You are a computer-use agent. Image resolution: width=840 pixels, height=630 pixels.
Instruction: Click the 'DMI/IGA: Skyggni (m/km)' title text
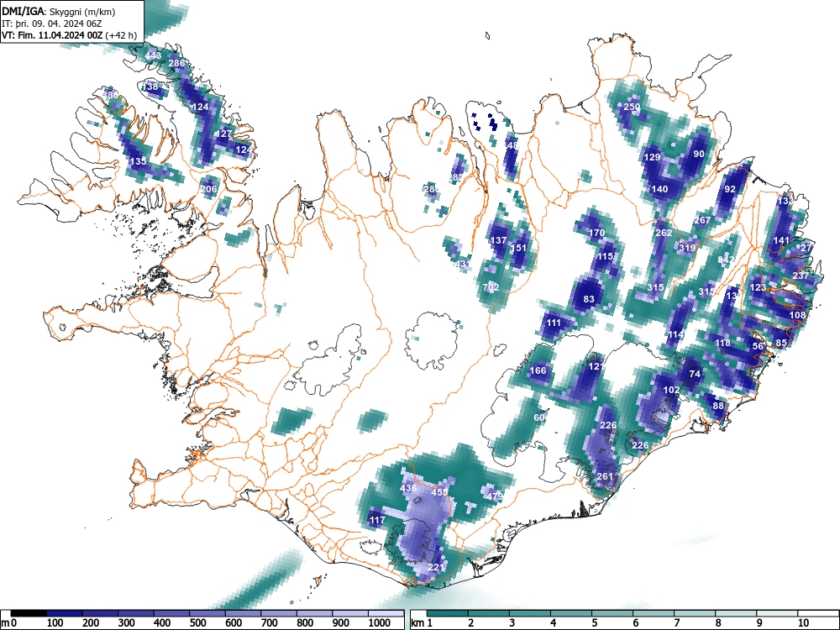tap(59, 12)
